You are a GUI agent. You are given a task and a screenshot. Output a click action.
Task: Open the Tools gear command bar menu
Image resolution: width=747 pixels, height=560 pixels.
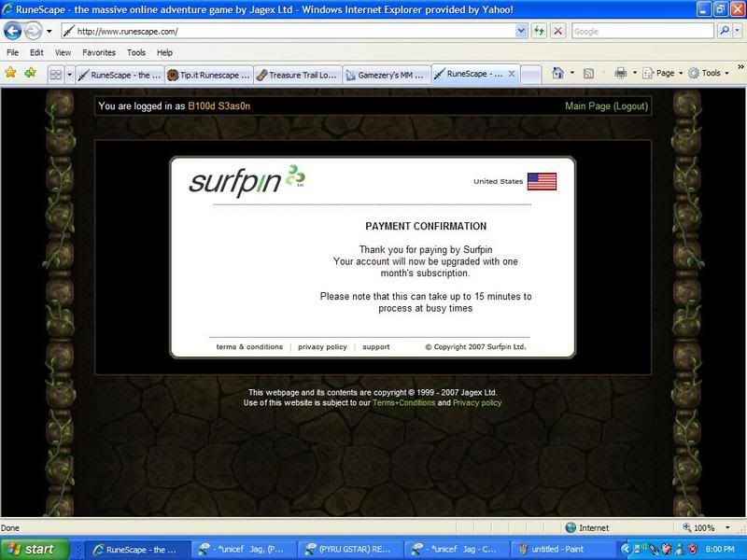click(x=709, y=73)
